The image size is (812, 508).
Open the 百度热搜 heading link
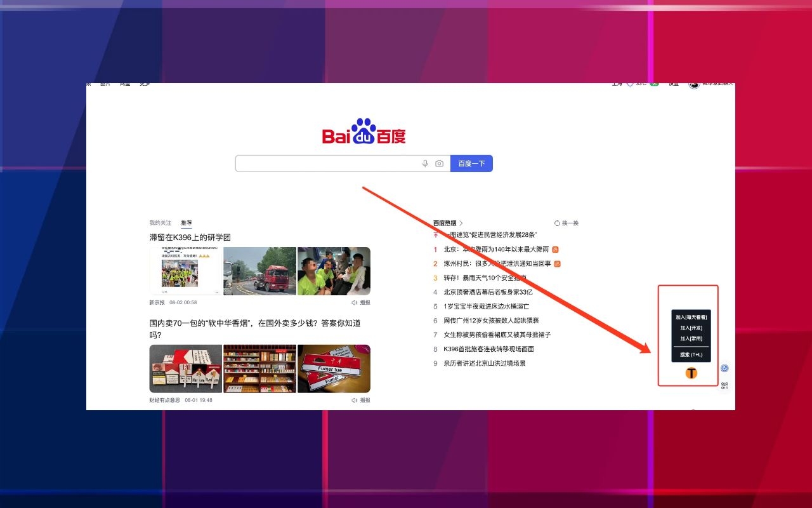click(448, 224)
